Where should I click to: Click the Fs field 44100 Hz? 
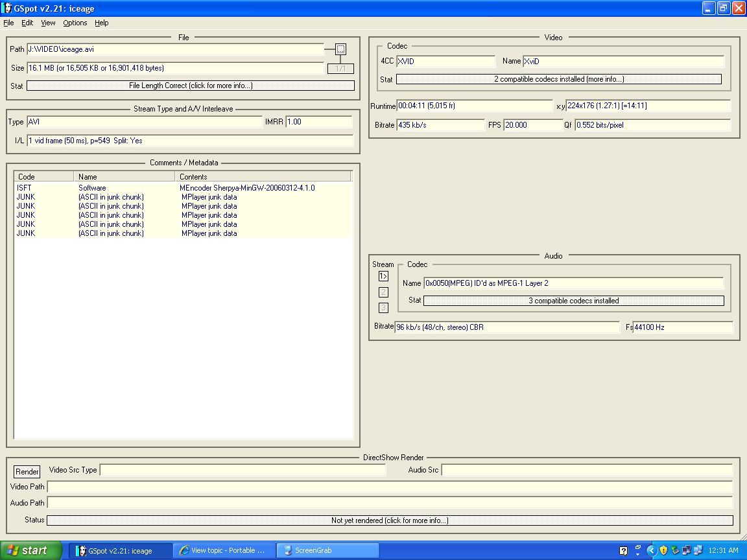683,327
